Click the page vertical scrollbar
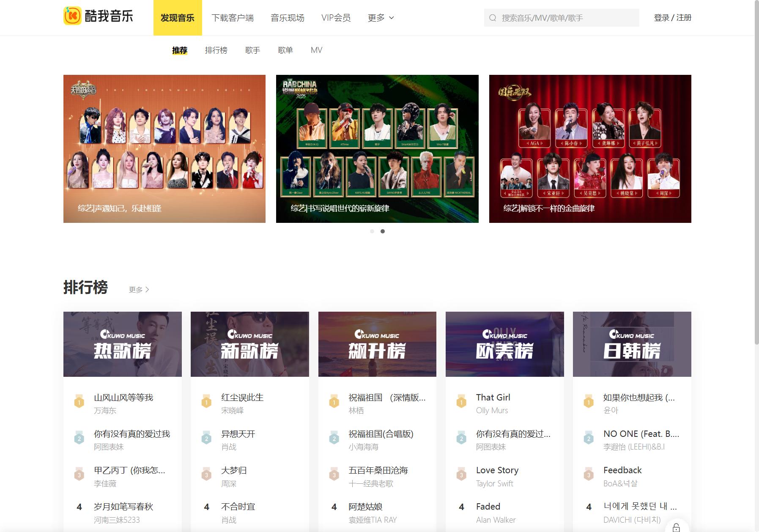The width and height of the screenshot is (759, 532). click(756, 173)
